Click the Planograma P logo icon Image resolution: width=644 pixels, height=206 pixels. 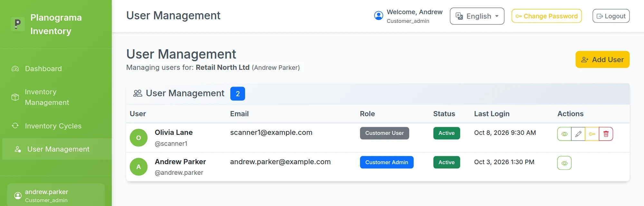point(18,24)
